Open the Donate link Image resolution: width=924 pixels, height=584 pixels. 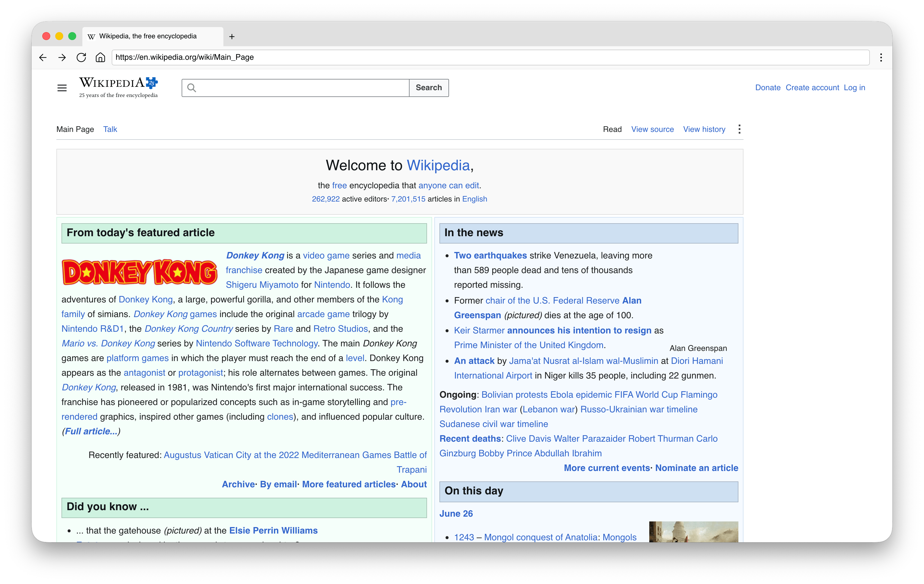768,88
